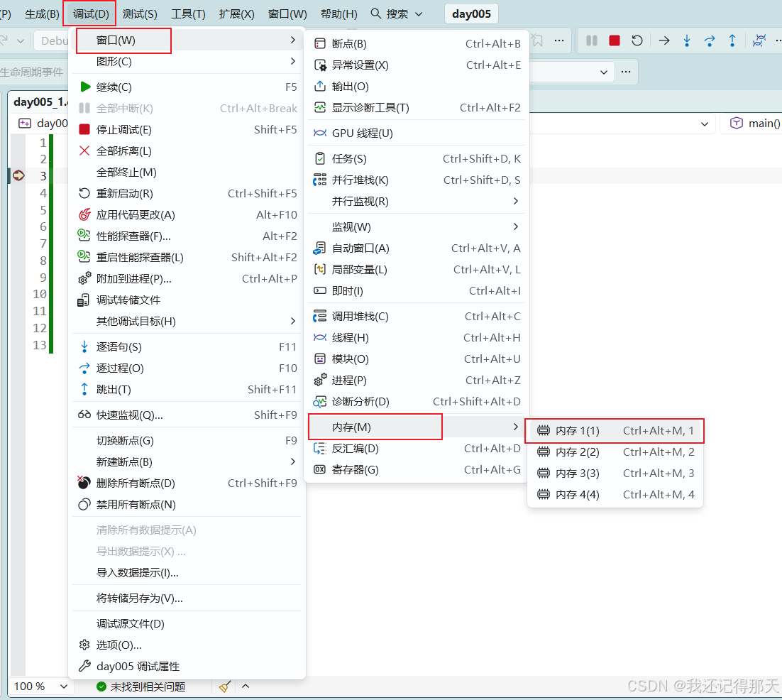The width and height of the screenshot is (782, 700).
Task: Open 寄存器(G) window item
Action: [417, 469]
